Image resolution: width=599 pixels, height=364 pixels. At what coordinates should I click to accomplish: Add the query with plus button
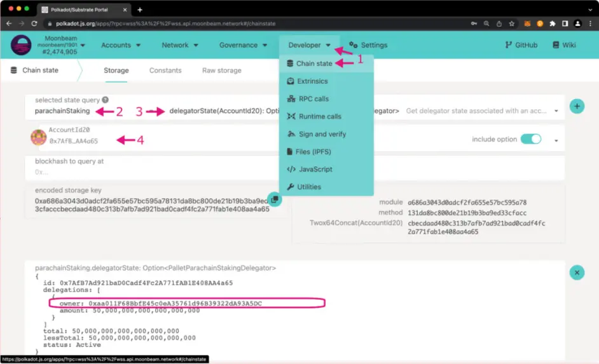[577, 106]
